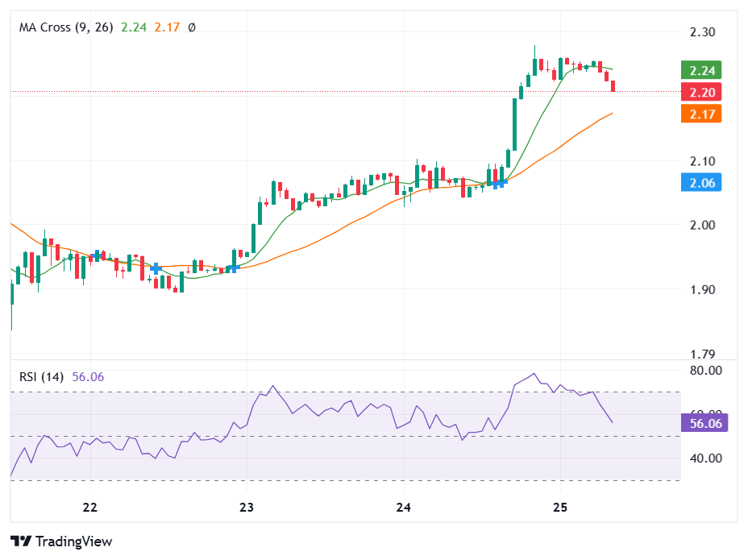Click the blue 2.06 price axis badge

pos(700,183)
